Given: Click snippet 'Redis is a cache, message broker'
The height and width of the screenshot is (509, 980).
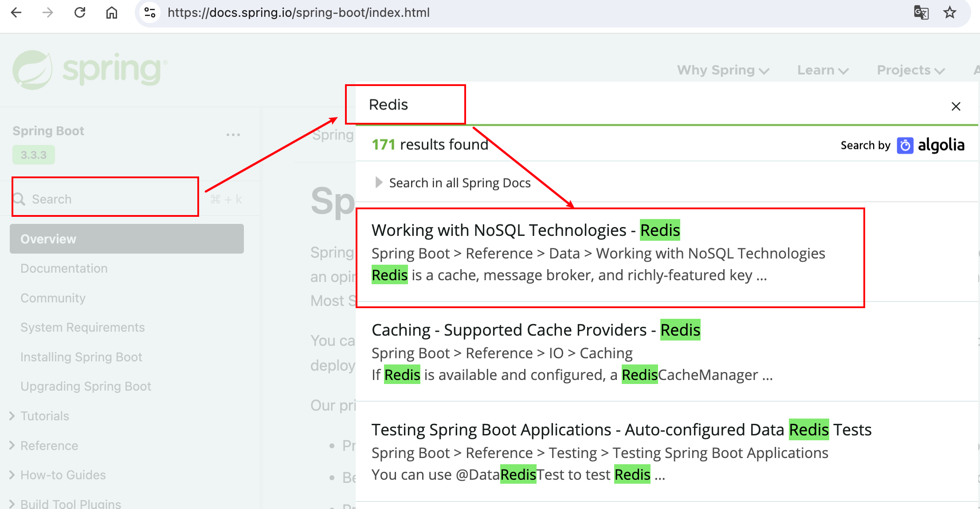Looking at the screenshot, I should [569, 275].
